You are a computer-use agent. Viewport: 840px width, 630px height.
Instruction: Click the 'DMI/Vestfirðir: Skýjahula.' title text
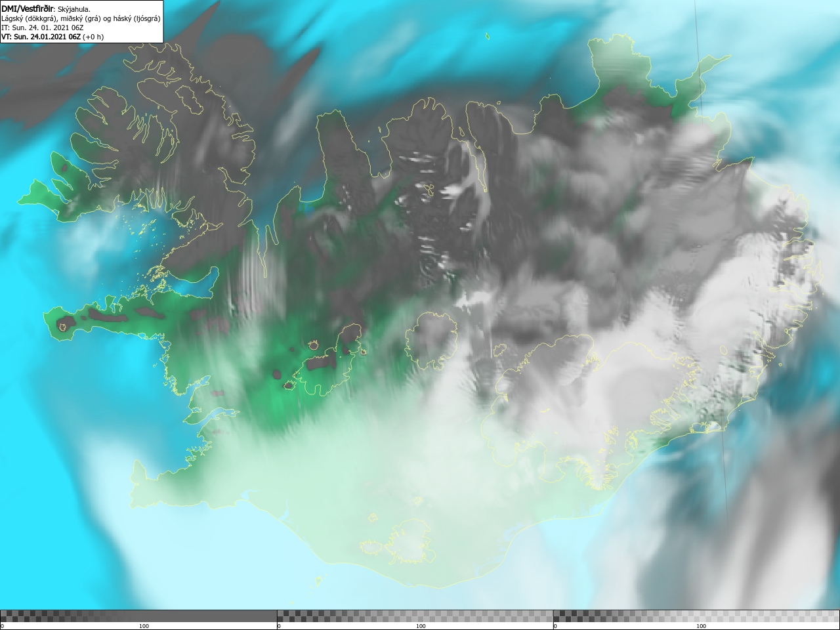point(46,9)
